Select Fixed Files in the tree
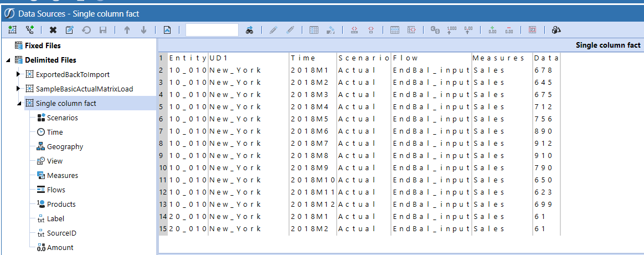This screenshot has height=255, width=644. (x=43, y=45)
